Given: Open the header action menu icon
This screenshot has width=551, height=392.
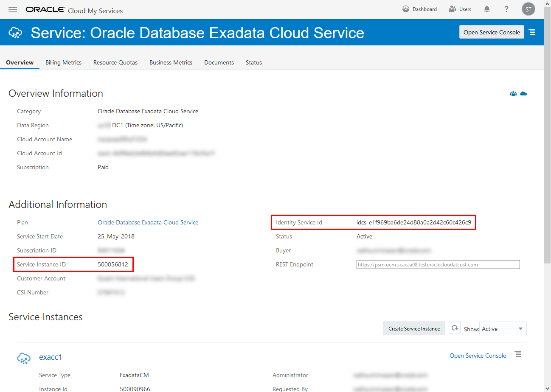Looking at the screenshot, I should 532,32.
